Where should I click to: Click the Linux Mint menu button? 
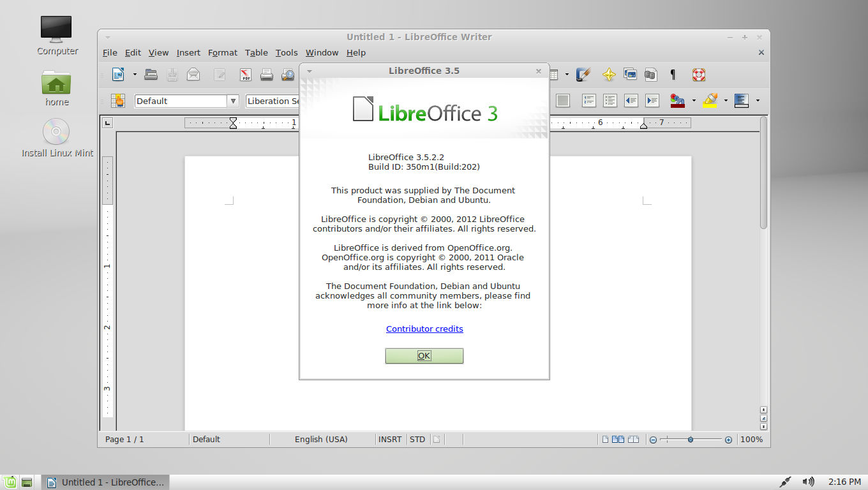(x=9, y=482)
